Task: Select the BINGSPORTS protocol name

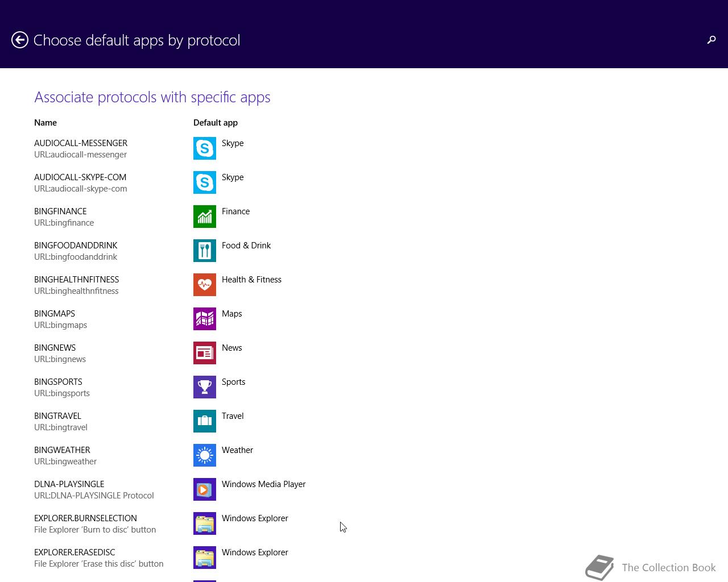Action: pos(58,382)
